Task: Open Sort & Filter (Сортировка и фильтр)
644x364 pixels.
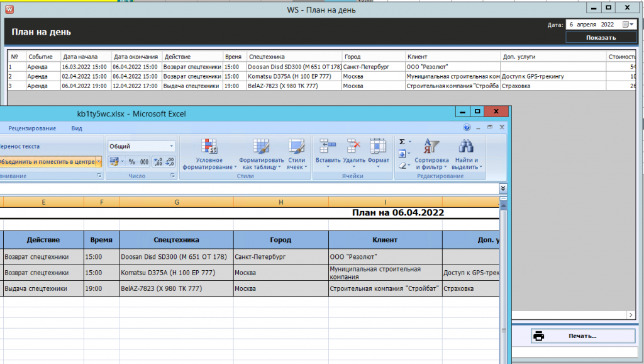Action: pos(431,154)
